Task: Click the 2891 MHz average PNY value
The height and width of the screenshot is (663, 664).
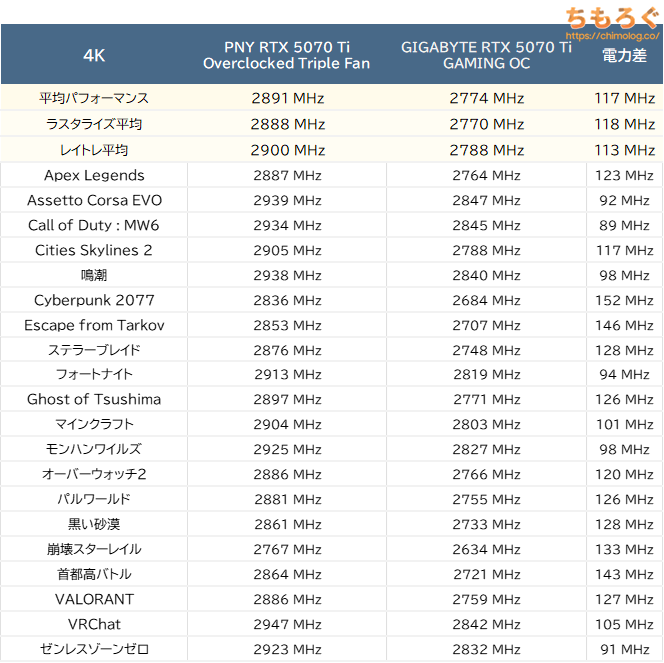Action: pos(288,98)
